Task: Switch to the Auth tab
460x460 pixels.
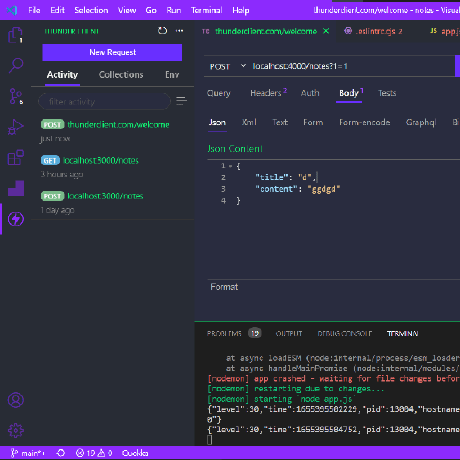Action: (310, 93)
